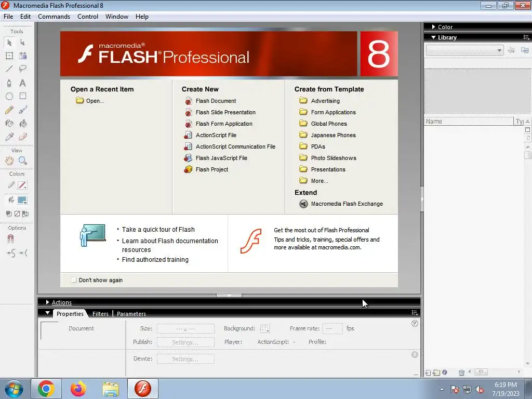Open the Edit menu
Viewport: 532px width, 399px height.
(x=25, y=17)
